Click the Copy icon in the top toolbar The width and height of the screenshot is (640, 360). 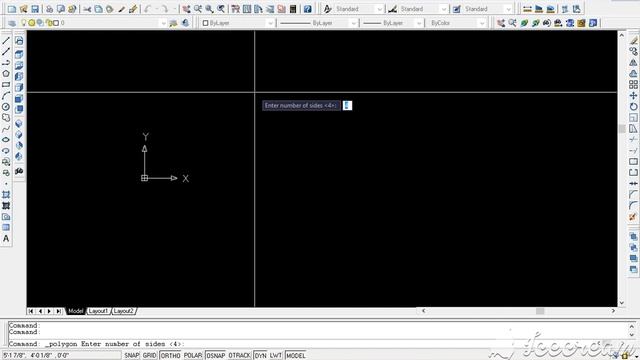click(98, 9)
